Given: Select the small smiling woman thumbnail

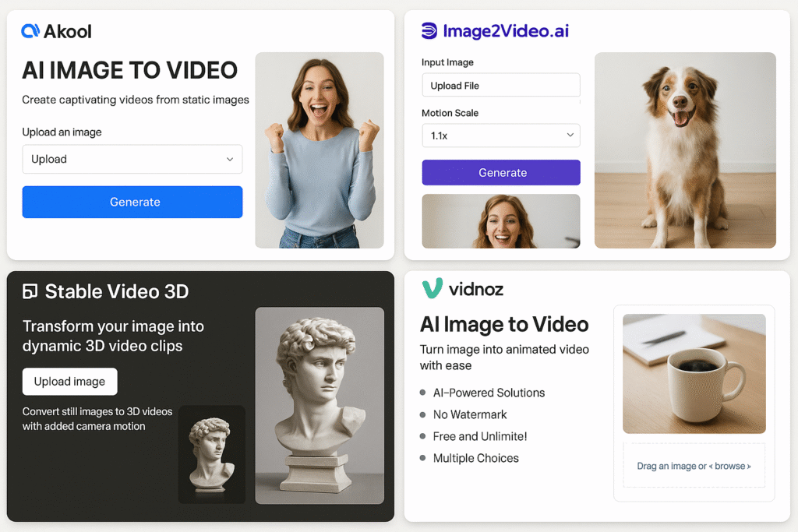Looking at the screenshot, I should pyautogui.click(x=501, y=221).
